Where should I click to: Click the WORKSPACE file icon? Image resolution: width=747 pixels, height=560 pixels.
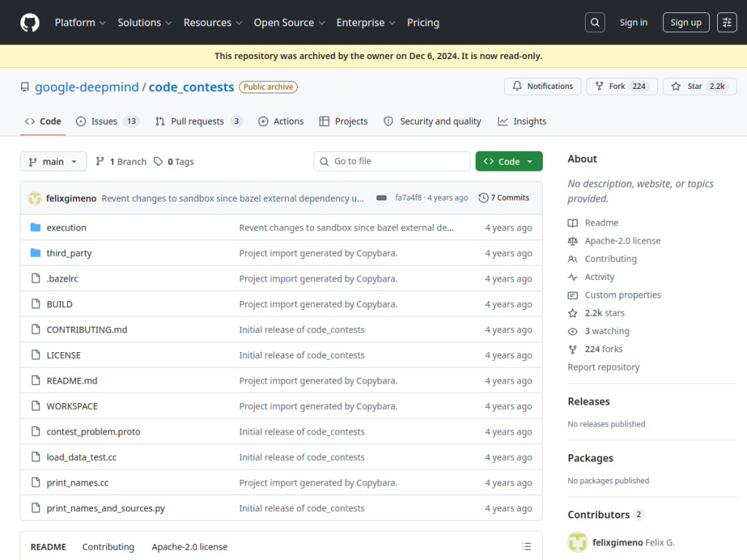[35, 405]
